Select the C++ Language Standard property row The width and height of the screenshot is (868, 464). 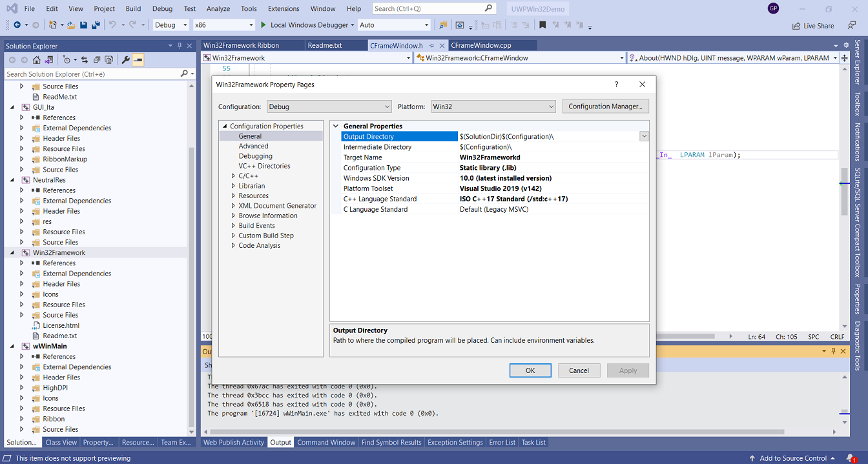click(495, 199)
